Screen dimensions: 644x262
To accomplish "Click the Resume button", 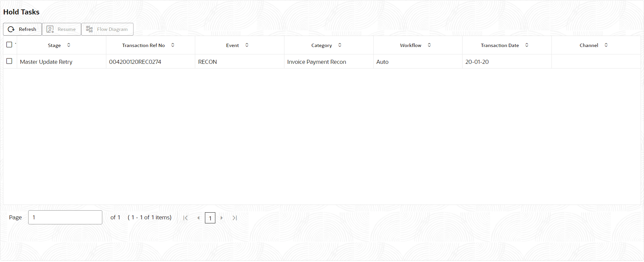I will pyautogui.click(x=61, y=29).
